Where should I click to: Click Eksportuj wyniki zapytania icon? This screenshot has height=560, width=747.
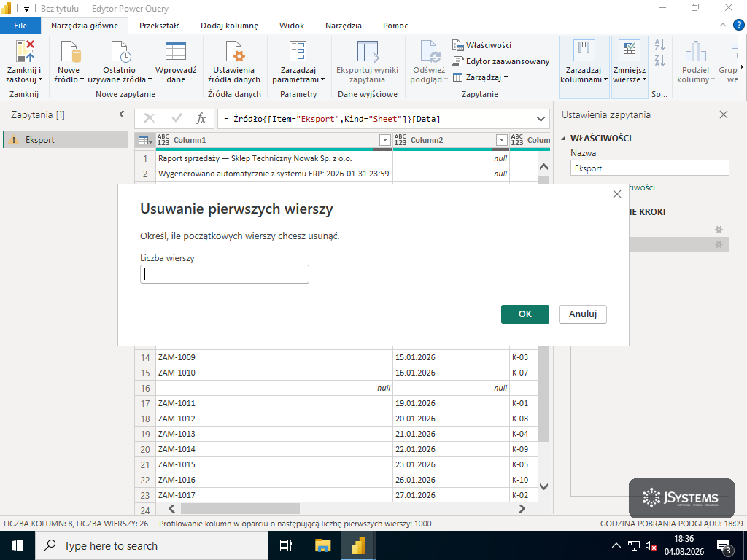pyautogui.click(x=368, y=52)
